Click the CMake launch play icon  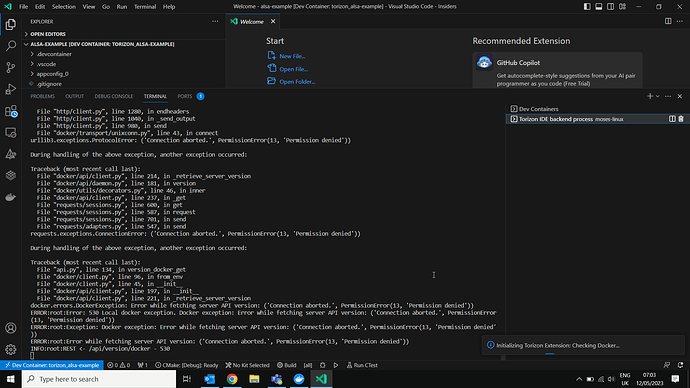pyautogui.click(x=336, y=365)
